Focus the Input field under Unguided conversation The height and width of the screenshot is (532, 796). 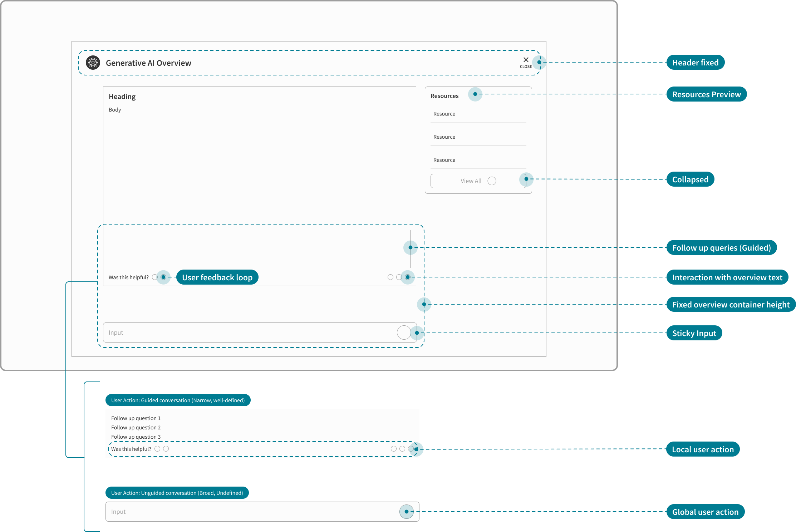(x=262, y=512)
